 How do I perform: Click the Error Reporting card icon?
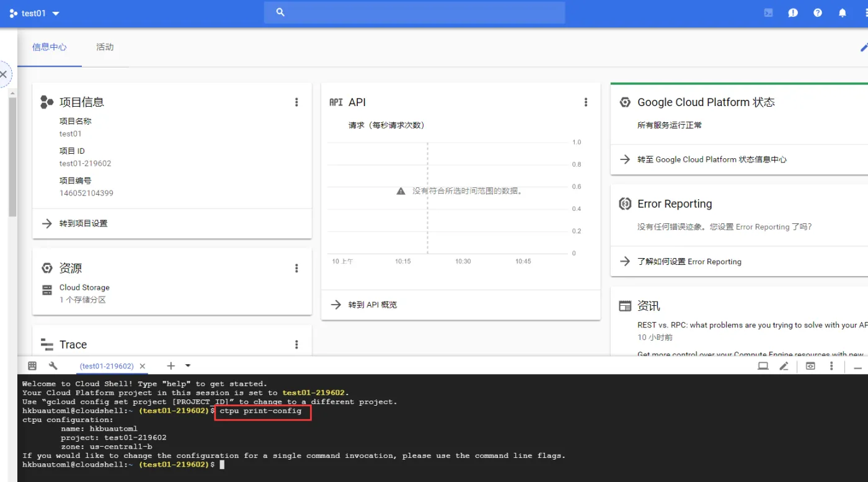tap(625, 203)
